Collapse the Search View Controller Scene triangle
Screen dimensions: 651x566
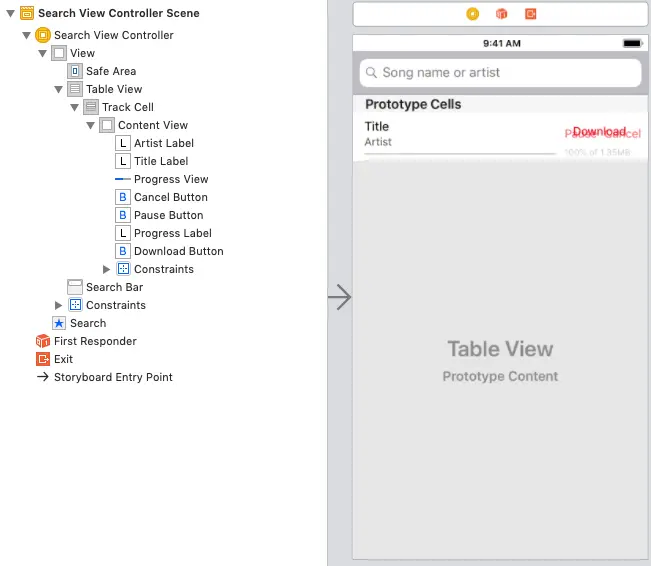click(x=11, y=14)
